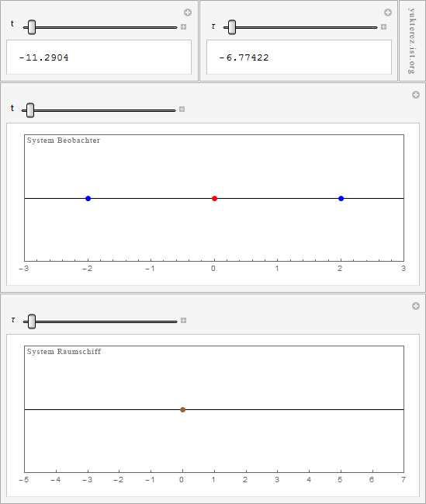
Task: Click τ slider thumb above Raumschiff plot
Action: (x=32, y=322)
